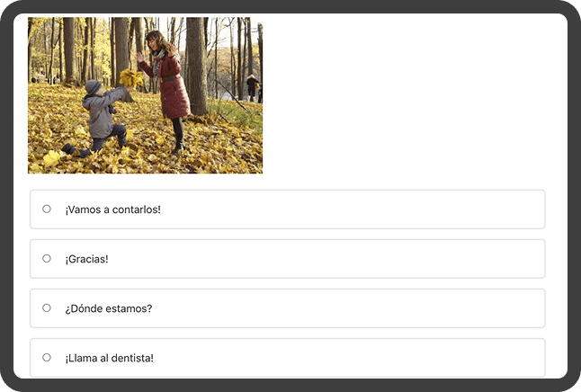581x392 pixels.
Task: Click the kneeling boy in the photo
Action: pos(99,117)
